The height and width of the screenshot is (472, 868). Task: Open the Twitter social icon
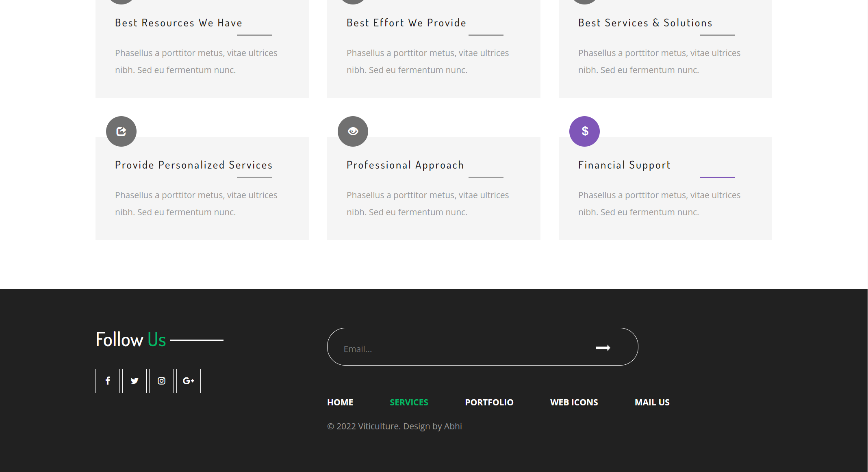point(134,381)
